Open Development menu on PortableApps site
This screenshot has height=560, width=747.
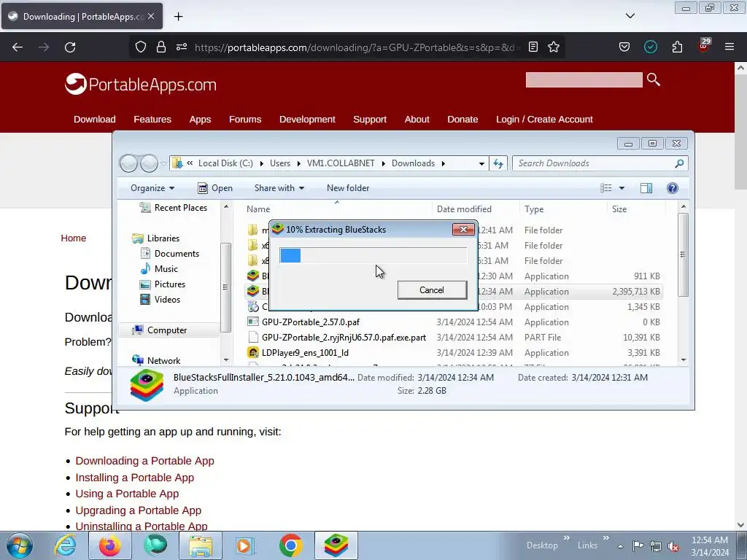click(x=307, y=120)
